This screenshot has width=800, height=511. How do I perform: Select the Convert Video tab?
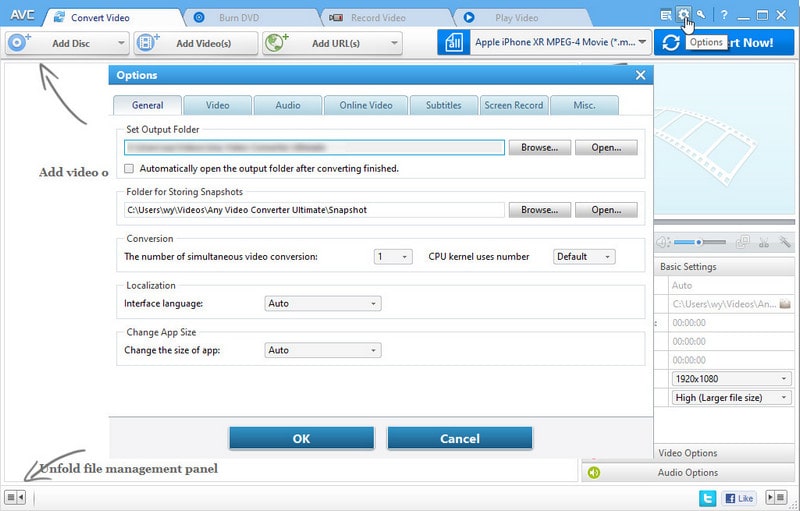tap(113, 18)
